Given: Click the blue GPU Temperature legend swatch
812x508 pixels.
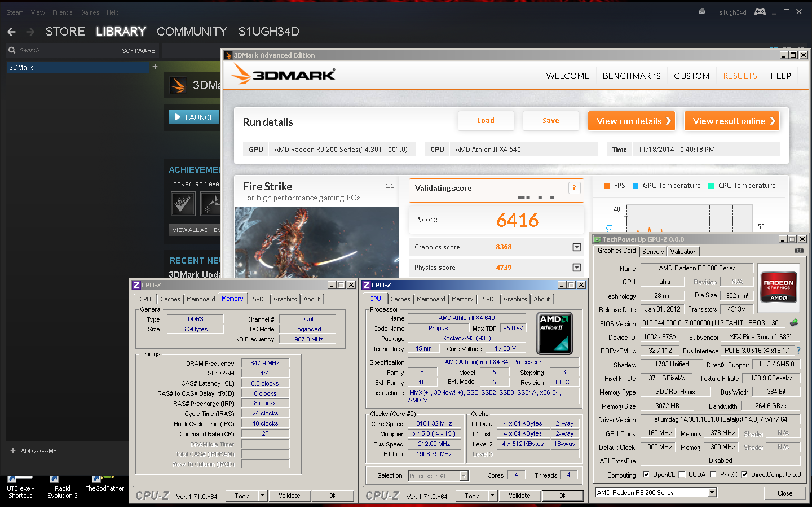Looking at the screenshot, I should (x=636, y=186).
